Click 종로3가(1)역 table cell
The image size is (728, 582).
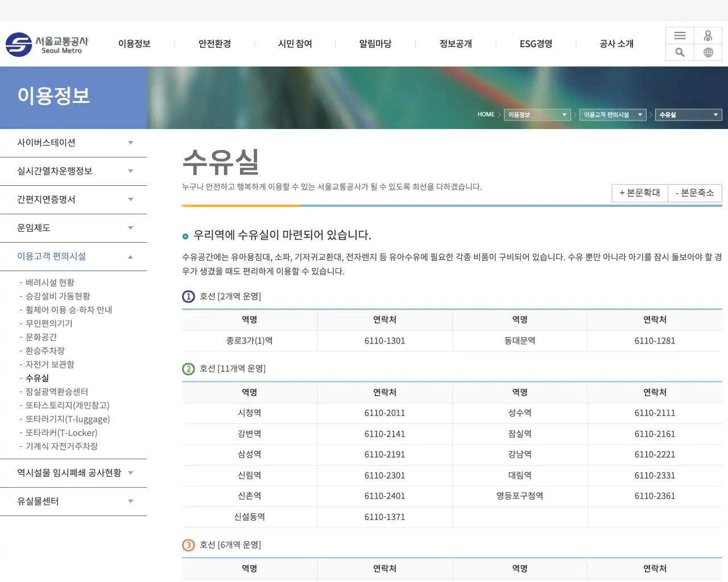(250, 340)
